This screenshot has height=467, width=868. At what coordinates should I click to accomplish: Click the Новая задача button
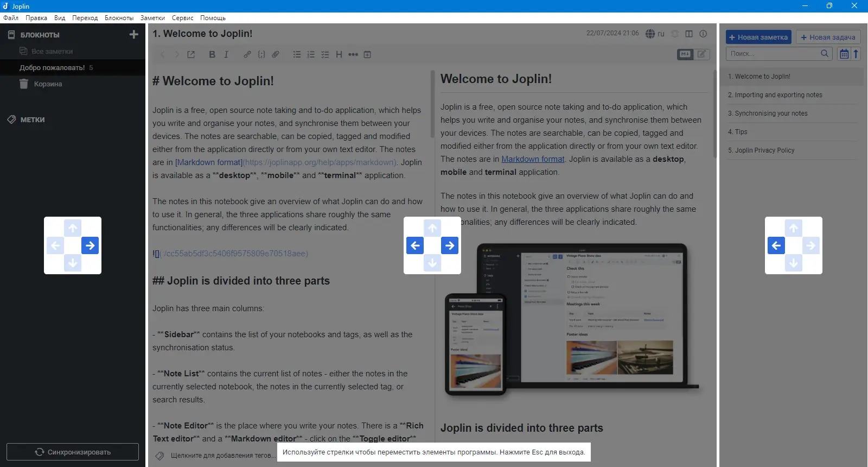828,37
